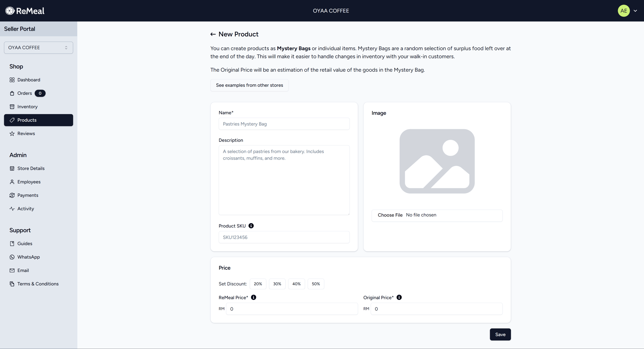The width and height of the screenshot is (644, 349).
Task: Open the WhatsApp support link
Action: (28, 257)
